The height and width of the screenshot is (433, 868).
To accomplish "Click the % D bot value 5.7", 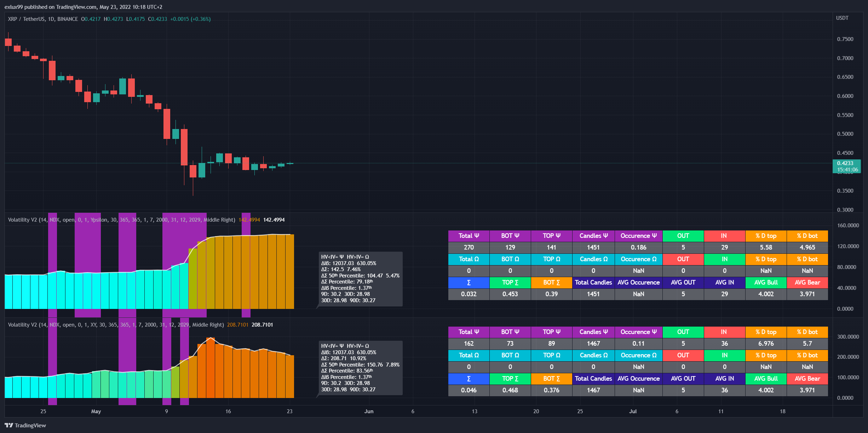I will 807,344.
